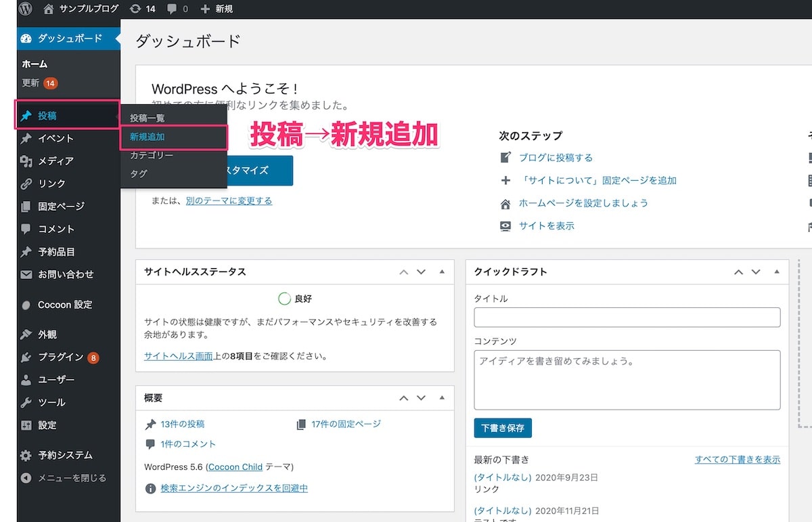Click the partly hidden blue customize button

point(259,171)
